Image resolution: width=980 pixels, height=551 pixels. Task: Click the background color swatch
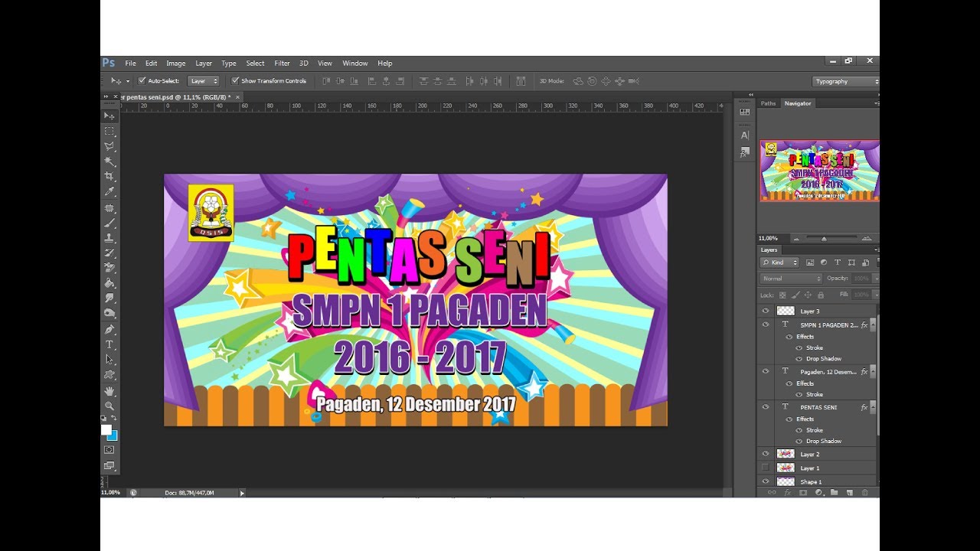[x=113, y=435]
